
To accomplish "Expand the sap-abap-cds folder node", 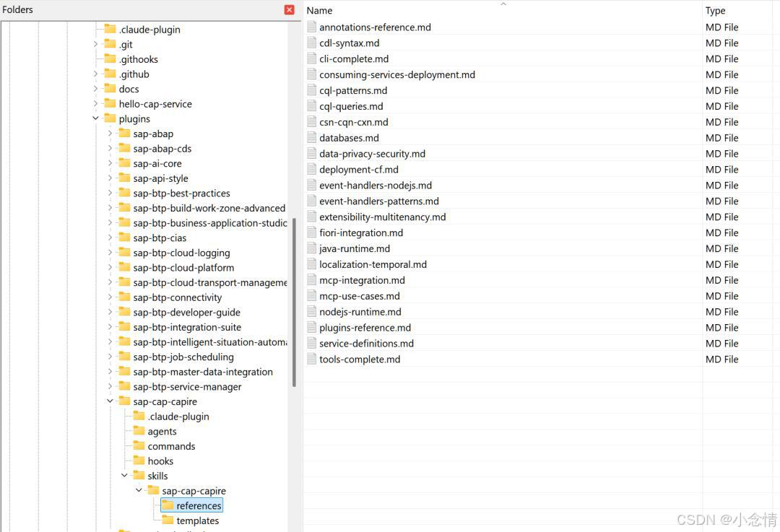I will click(110, 148).
